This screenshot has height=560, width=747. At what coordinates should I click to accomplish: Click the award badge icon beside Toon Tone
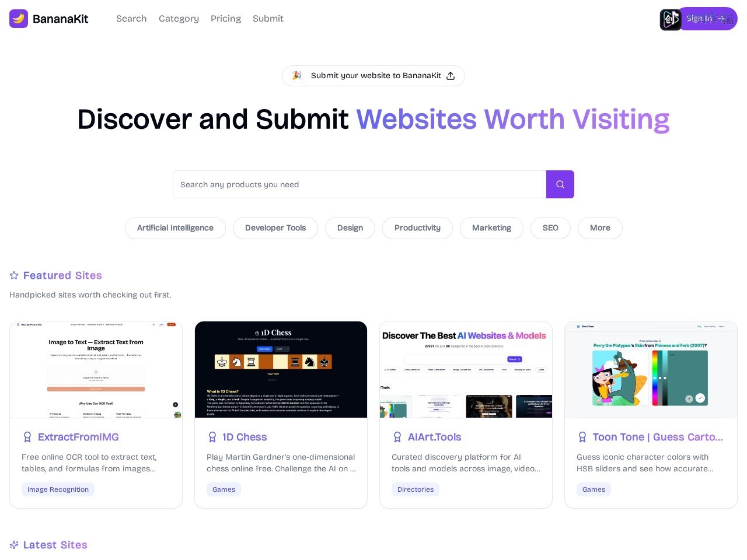click(x=582, y=437)
